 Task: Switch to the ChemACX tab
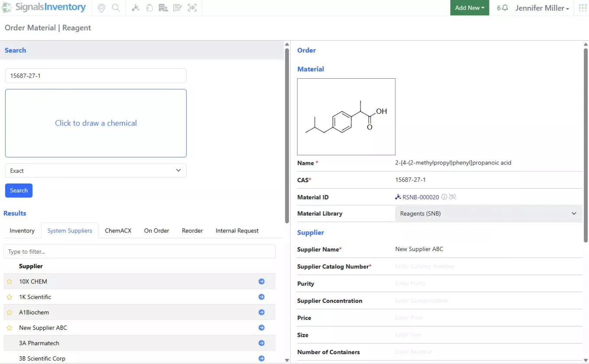(118, 231)
